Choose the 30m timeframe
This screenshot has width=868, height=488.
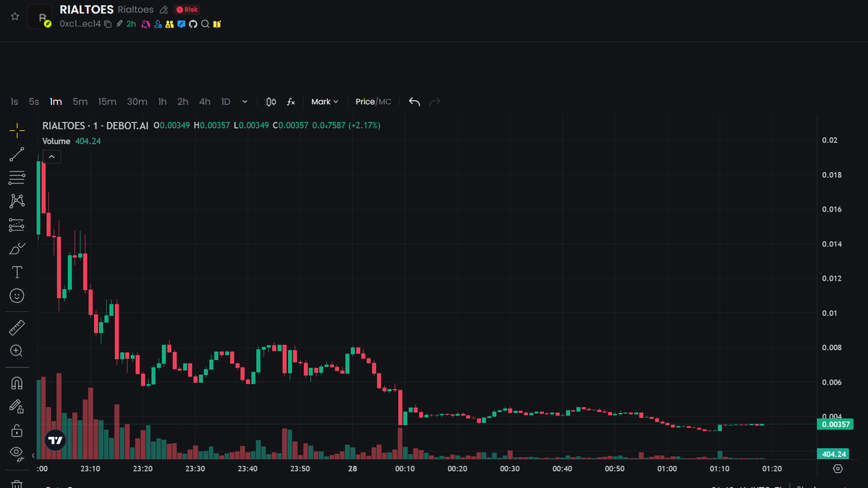click(x=137, y=102)
